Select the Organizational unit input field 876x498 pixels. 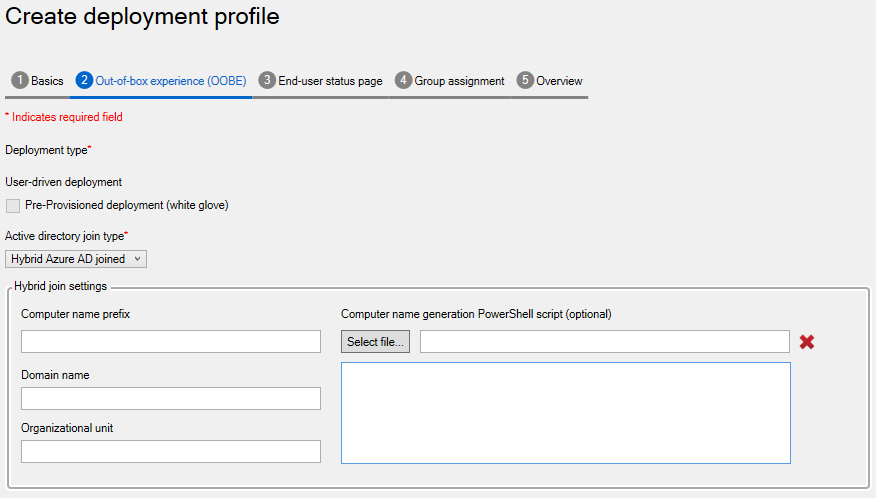(x=171, y=452)
